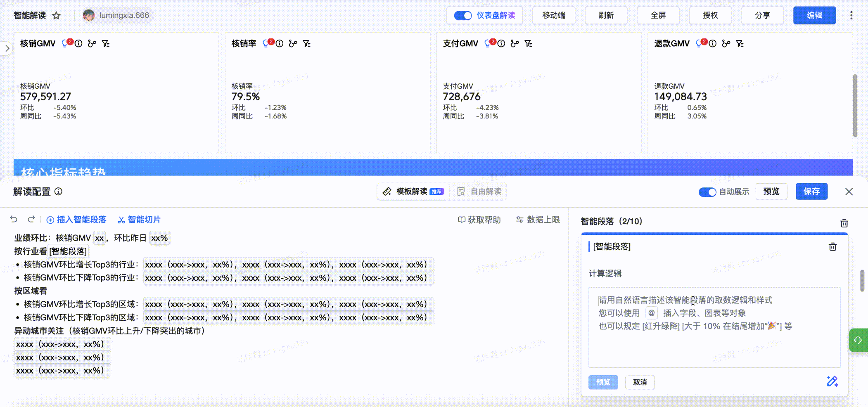The image size is (868, 407).
Task: Click 插入智能段落 link
Action: coord(76,220)
